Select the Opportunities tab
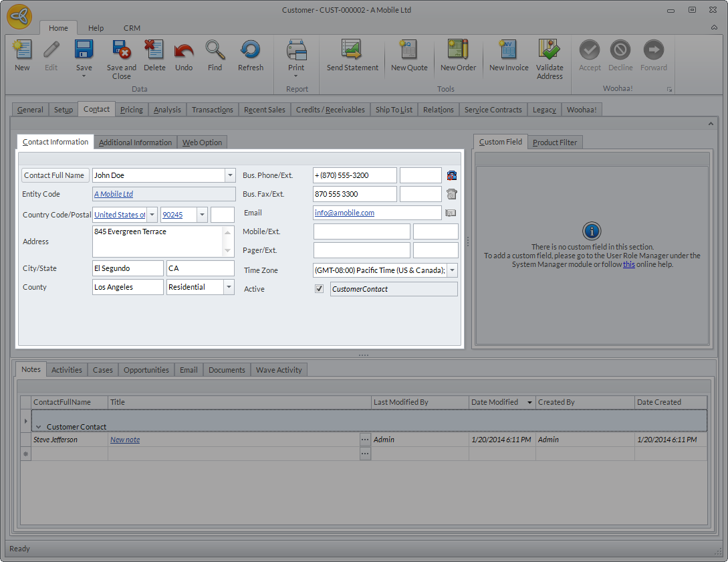Image resolution: width=728 pixels, height=562 pixels. 146,370
